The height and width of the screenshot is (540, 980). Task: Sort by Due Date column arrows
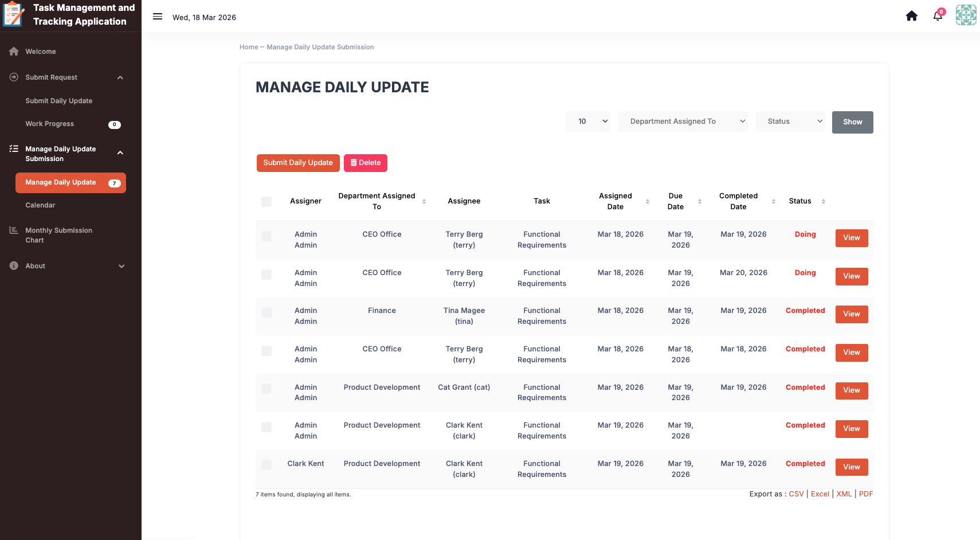pos(699,201)
